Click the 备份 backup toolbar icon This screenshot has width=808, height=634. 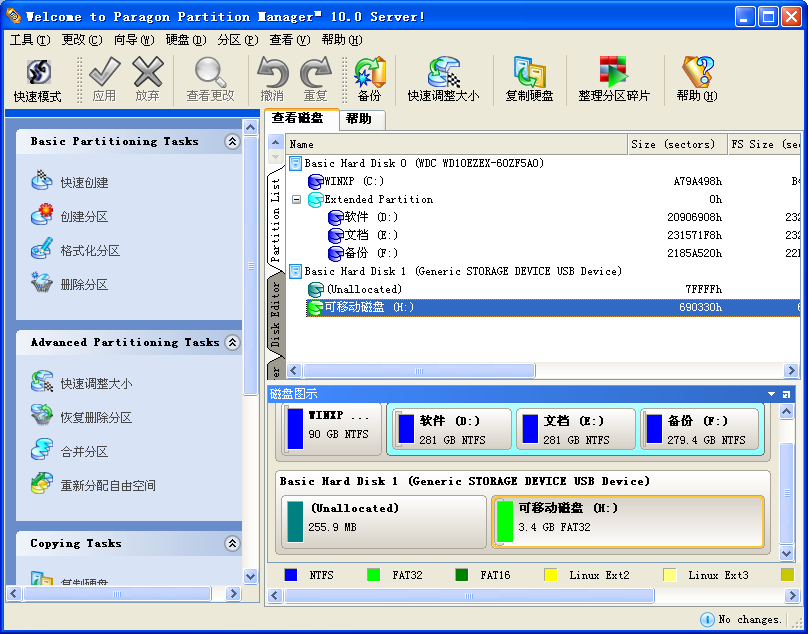(x=369, y=80)
